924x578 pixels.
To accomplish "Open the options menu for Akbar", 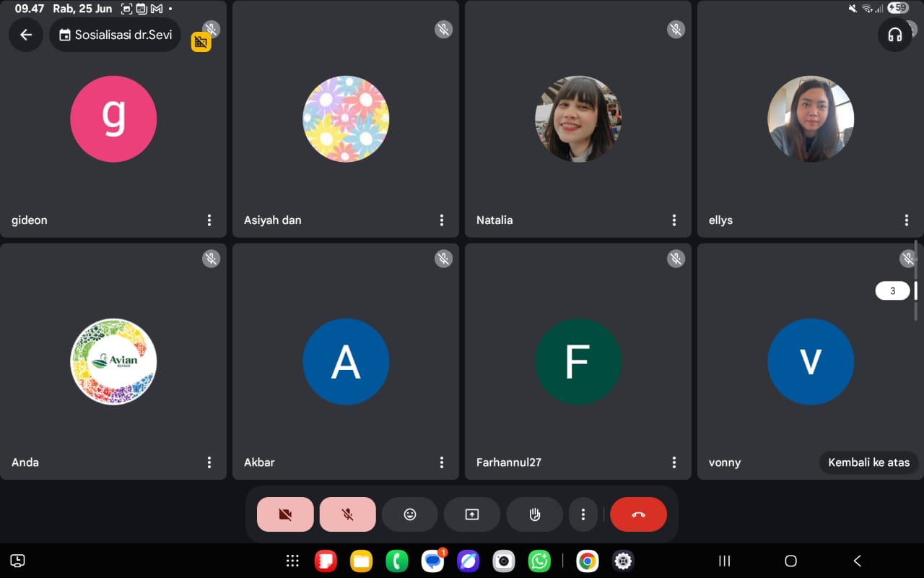I will point(442,462).
